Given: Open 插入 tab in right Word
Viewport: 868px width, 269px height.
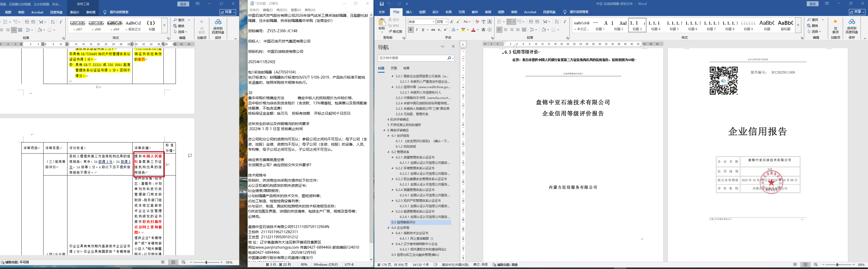Looking at the screenshot, I should point(409,12).
